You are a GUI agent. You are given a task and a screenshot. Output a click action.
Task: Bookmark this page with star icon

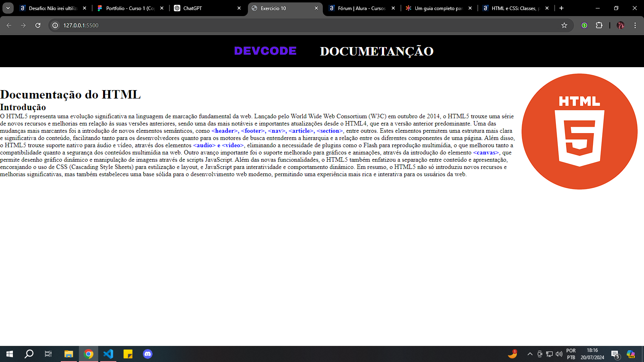coord(564,25)
